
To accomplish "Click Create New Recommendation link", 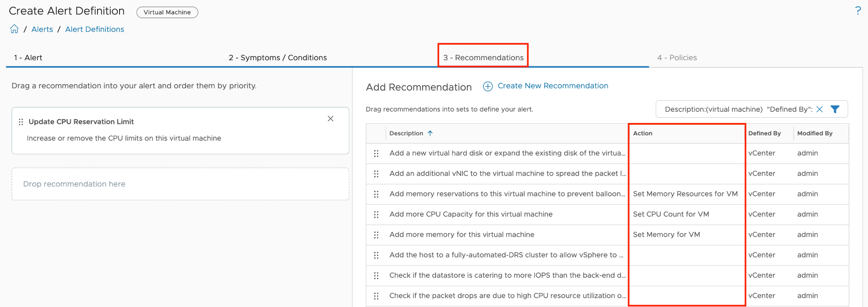I will [x=553, y=86].
